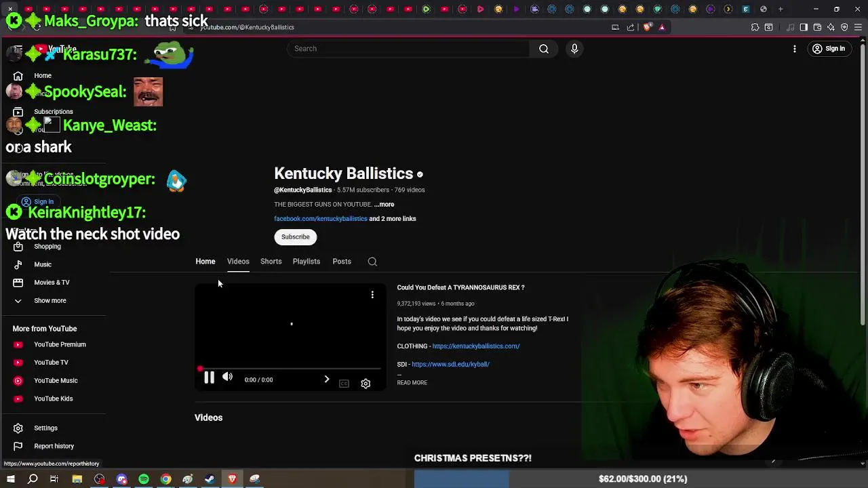Image resolution: width=868 pixels, height=488 pixels.
Task: Open the Brave VPN shield icon
Action: click(844, 27)
